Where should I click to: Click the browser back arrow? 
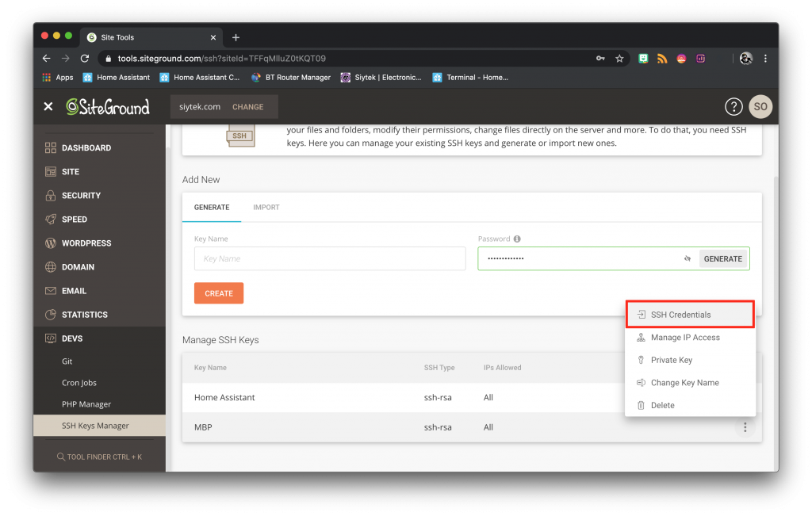[47, 59]
